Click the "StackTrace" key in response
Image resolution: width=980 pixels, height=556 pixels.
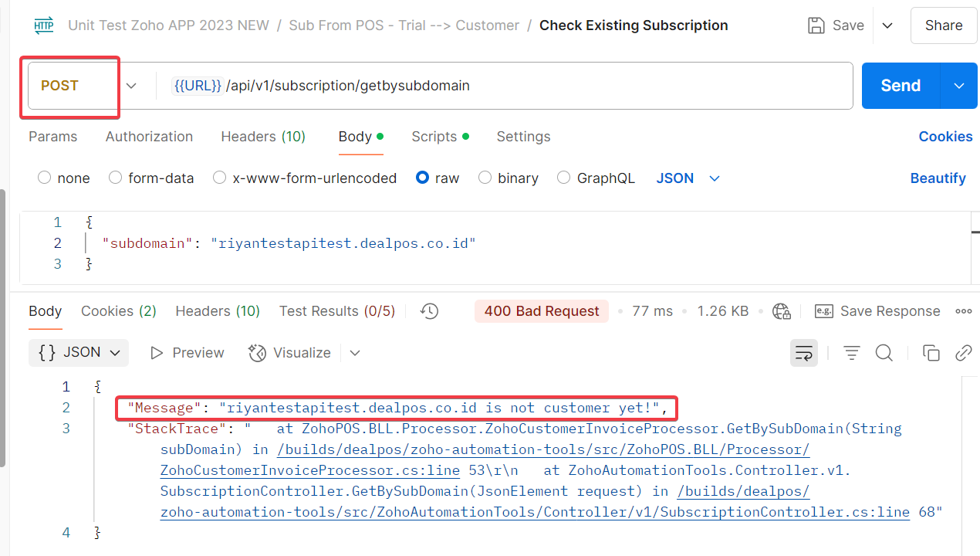point(177,429)
